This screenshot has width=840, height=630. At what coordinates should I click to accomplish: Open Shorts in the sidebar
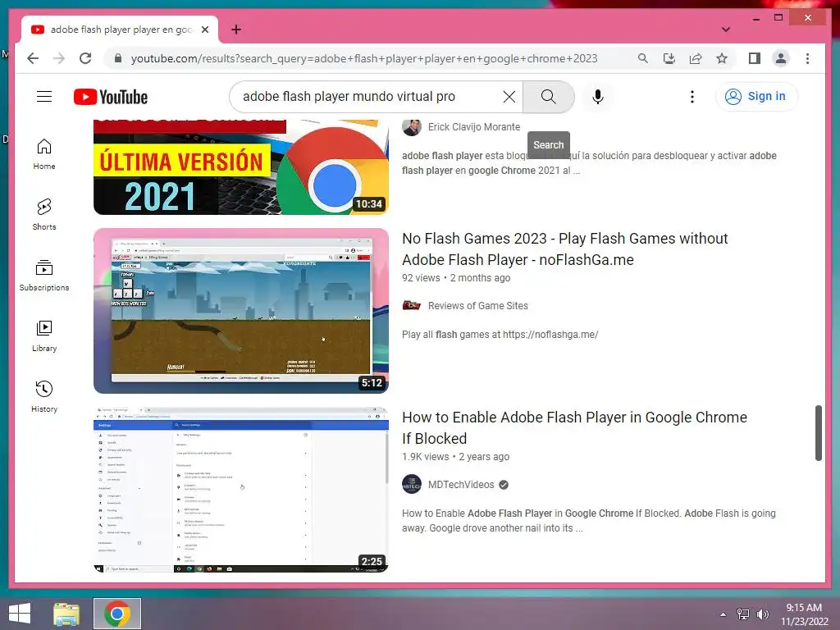(44, 215)
